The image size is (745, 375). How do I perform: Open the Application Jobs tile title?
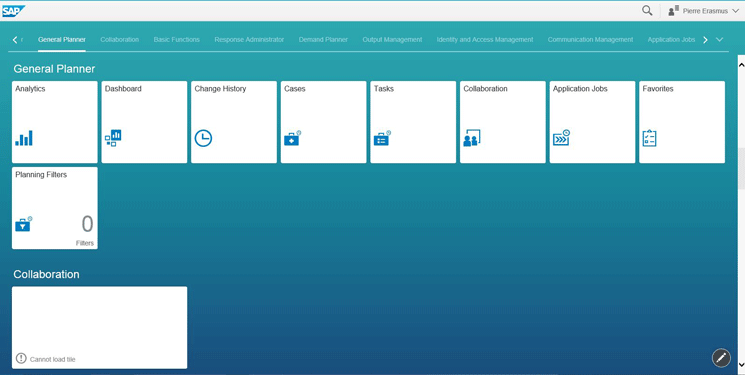(x=580, y=89)
